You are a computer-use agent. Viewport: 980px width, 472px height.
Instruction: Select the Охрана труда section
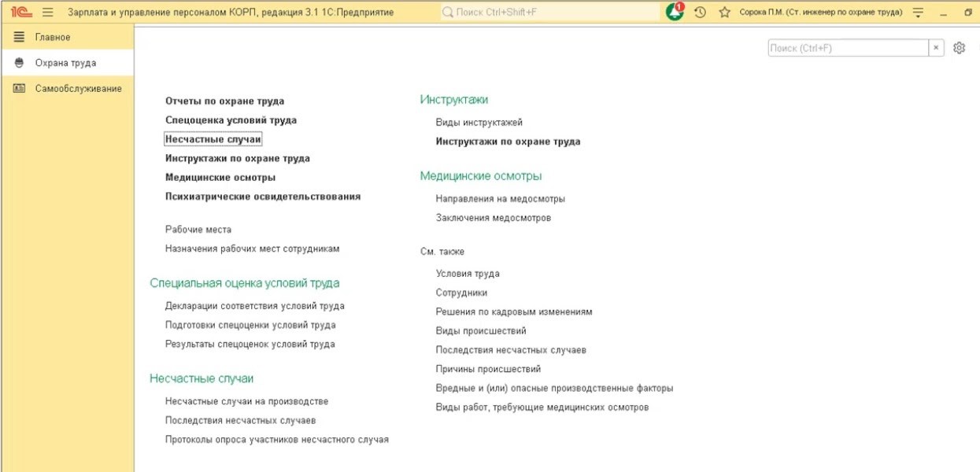pos(65,63)
